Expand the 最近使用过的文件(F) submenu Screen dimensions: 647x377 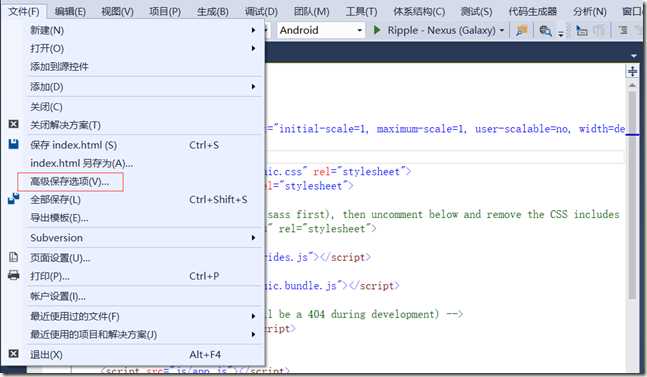(253, 316)
